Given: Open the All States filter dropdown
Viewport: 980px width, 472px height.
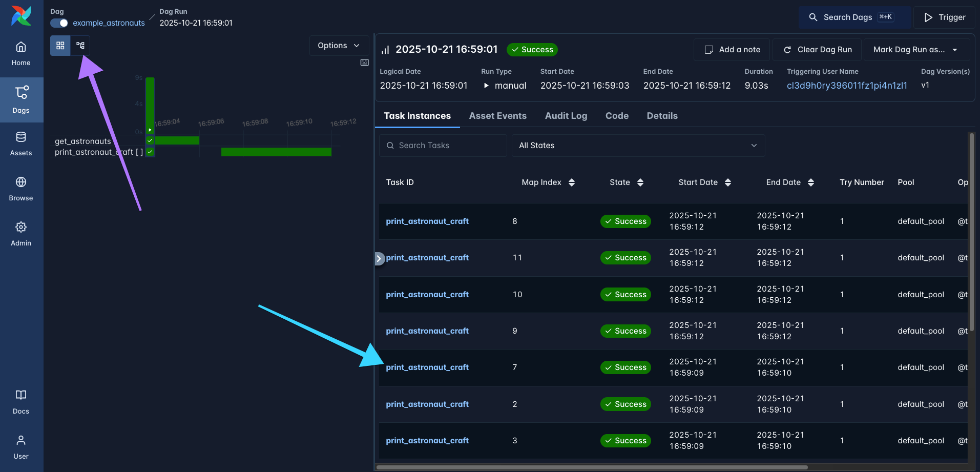Looking at the screenshot, I should pyautogui.click(x=638, y=145).
